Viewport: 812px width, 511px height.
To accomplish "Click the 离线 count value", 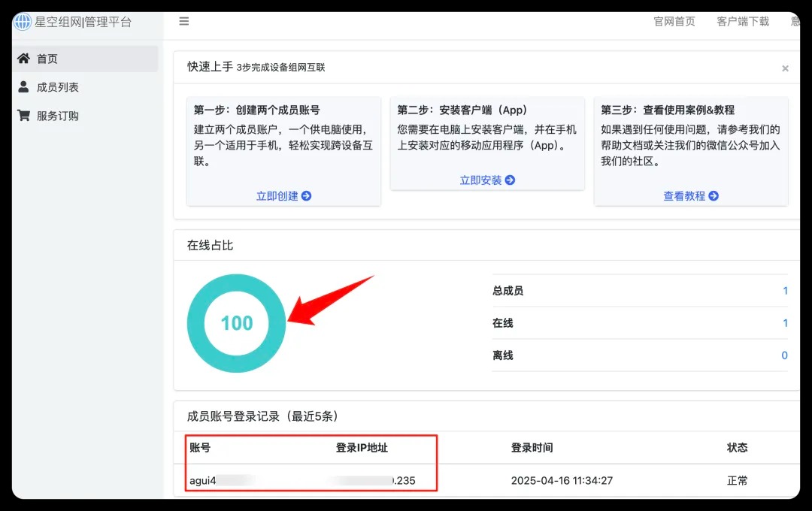I will click(x=784, y=355).
